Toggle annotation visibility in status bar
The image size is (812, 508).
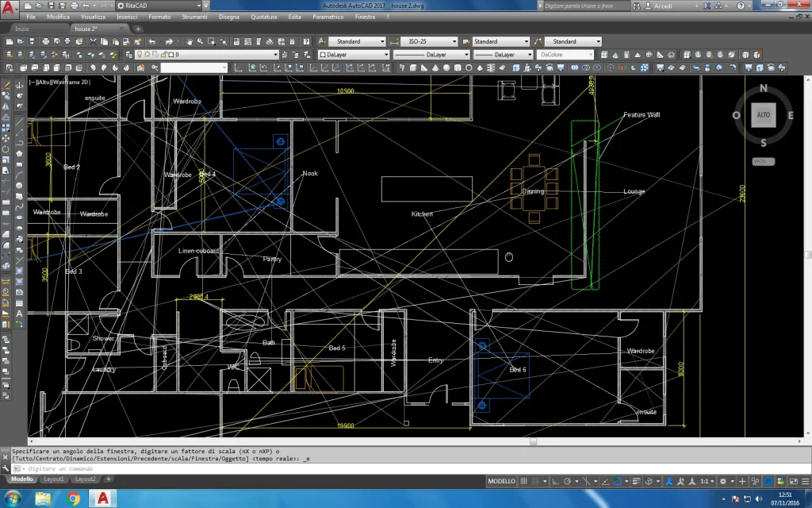(x=669, y=481)
